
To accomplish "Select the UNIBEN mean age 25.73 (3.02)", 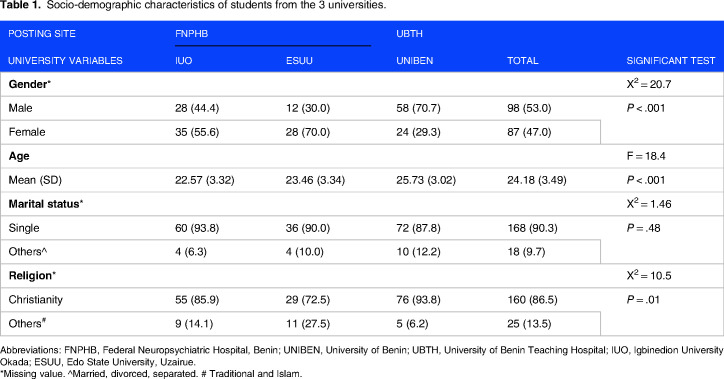I will coord(426,180).
